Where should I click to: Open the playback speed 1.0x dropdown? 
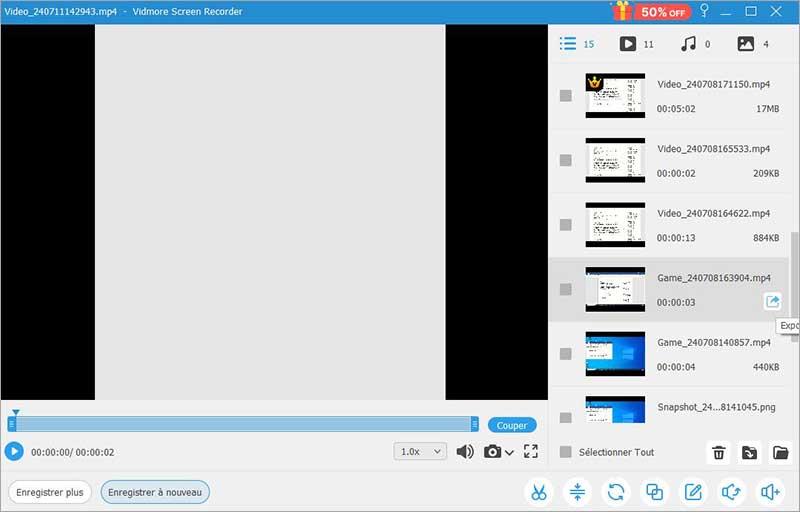coord(420,451)
